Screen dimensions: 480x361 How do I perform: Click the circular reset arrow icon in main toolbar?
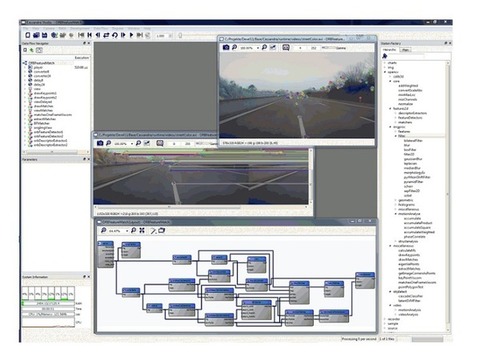pos(115,35)
